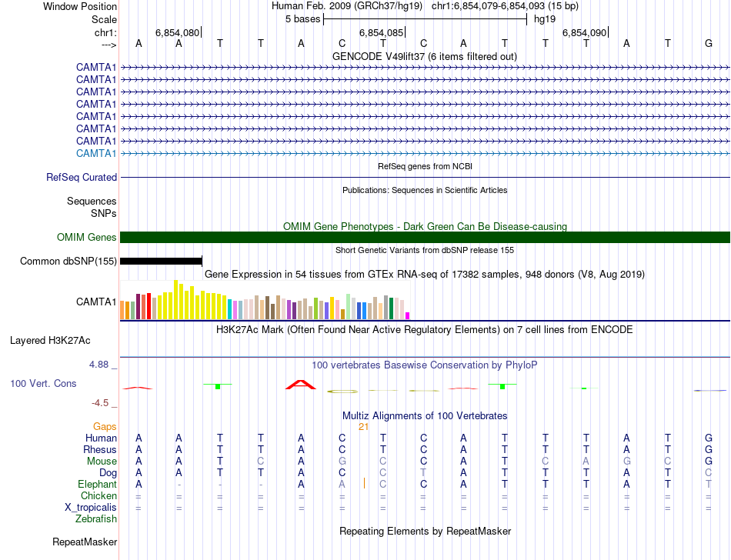
Task: Click the Scale label
Action: pyautogui.click(x=105, y=19)
